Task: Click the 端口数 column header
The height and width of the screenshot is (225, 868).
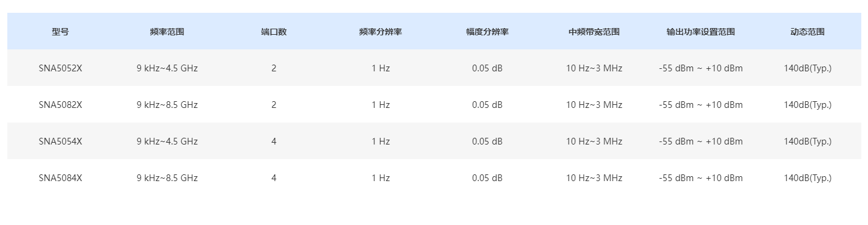Action: 274,32
